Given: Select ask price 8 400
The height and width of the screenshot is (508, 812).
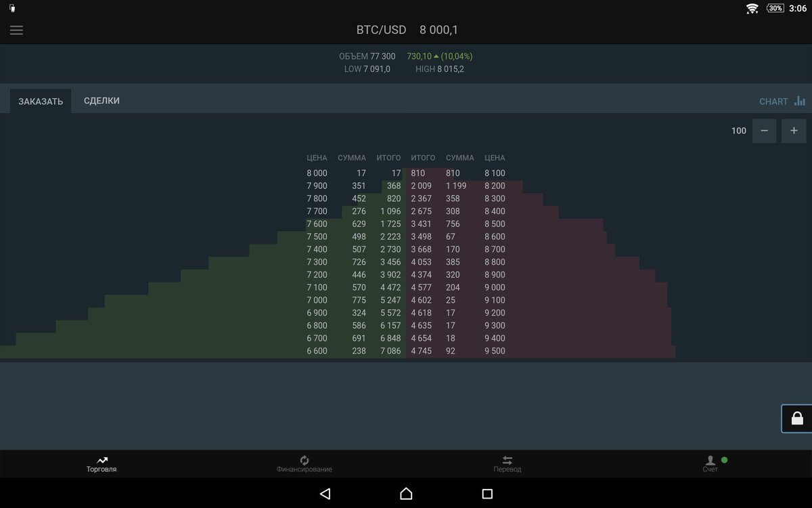Looking at the screenshot, I should [x=495, y=211].
